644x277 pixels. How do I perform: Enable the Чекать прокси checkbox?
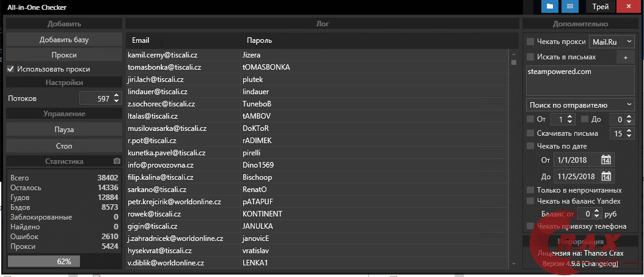pos(530,42)
